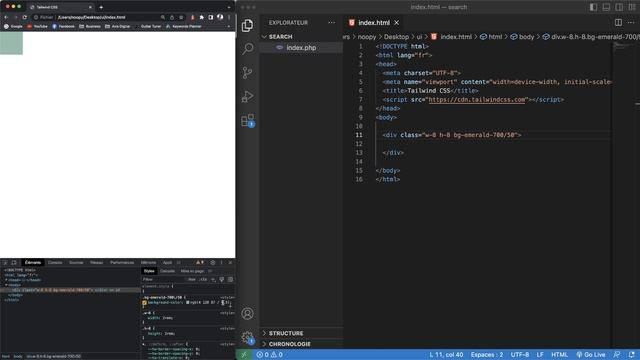Screen dimensions: 640x360
Task: Open Manage gear in activity bar
Action: point(247,337)
